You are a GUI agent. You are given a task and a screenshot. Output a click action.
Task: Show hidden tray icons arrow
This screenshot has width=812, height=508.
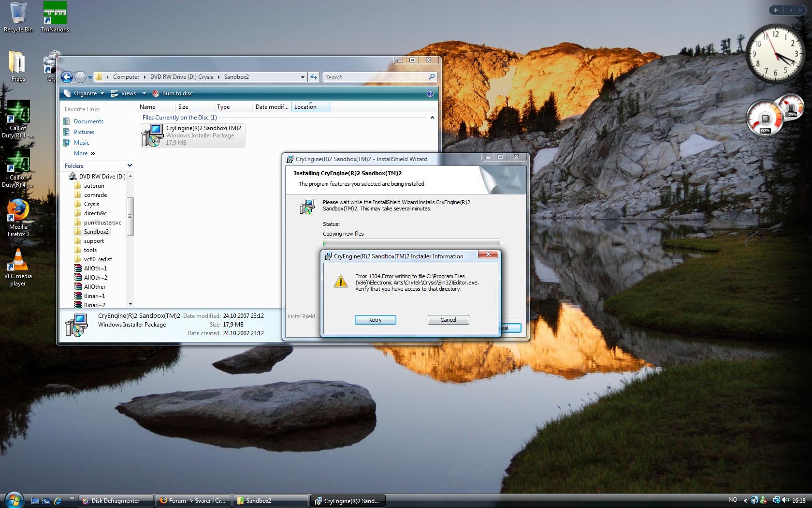tap(745, 501)
